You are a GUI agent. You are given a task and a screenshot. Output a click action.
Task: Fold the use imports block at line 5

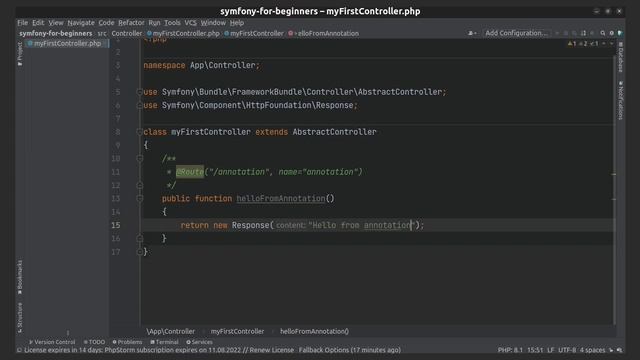click(140, 92)
